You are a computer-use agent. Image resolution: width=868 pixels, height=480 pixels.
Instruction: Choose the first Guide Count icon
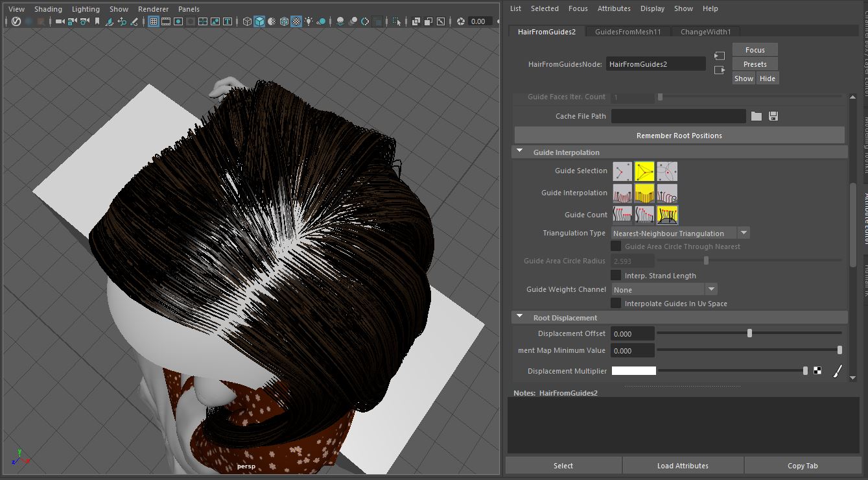pos(622,215)
